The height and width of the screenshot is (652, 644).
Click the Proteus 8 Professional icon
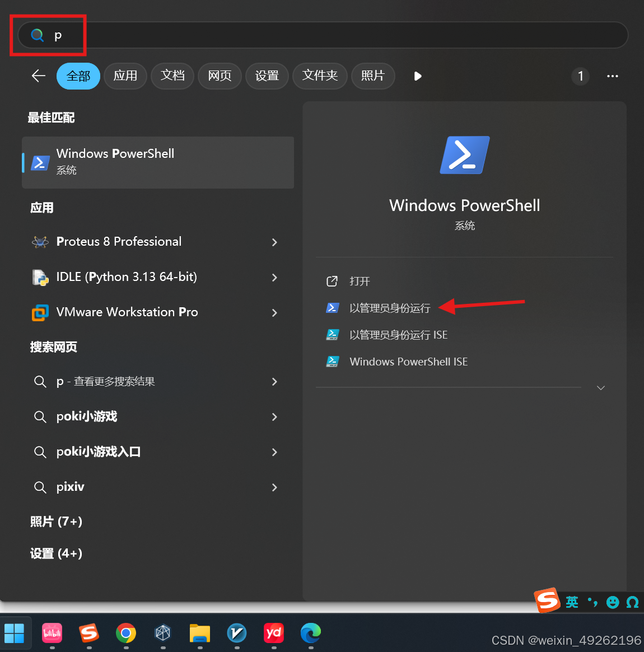coord(40,242)
